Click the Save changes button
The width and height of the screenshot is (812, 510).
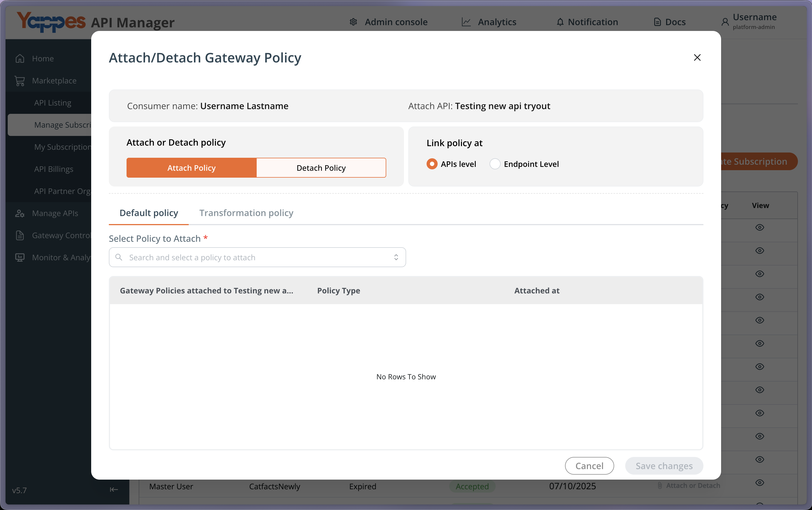(x=664, y=466)
